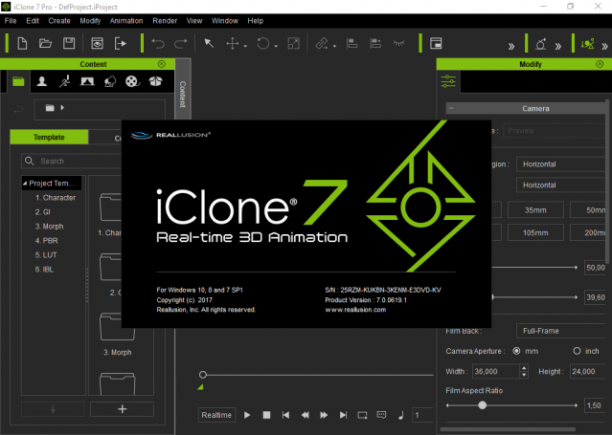Click the plus add content button

tap(122, 409)
